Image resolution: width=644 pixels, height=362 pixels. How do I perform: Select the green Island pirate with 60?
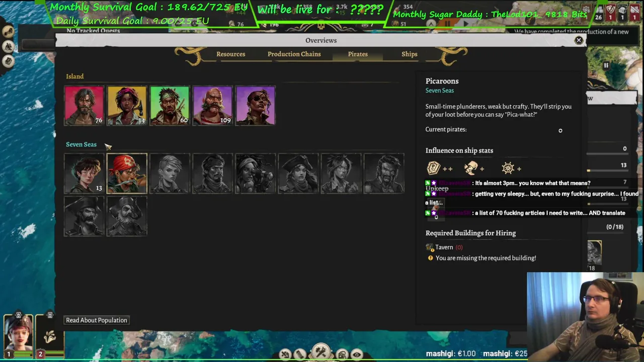(170, 106)
